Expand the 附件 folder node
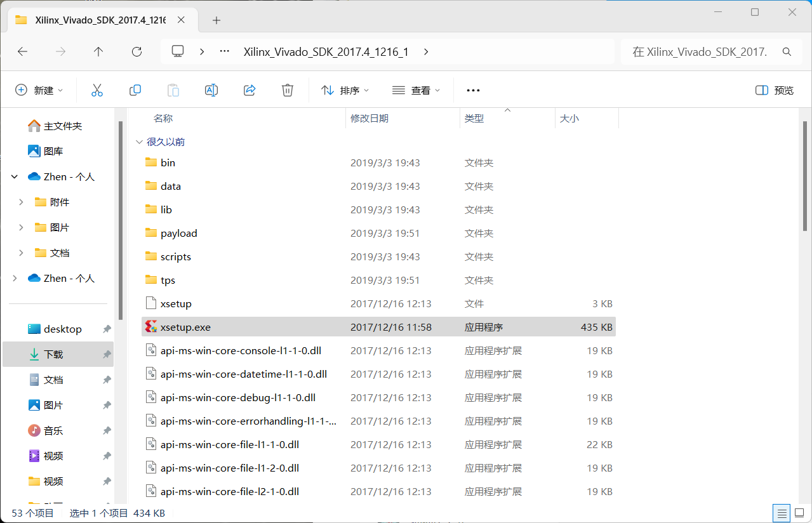Image resolution: width=812 pixels, height=523 pixels. [x=21, y=202]
